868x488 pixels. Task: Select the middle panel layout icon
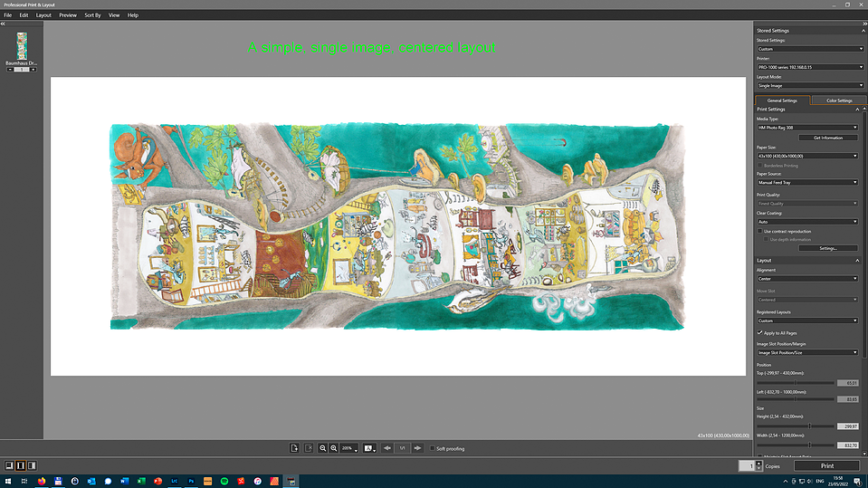[x=21, y=466]
